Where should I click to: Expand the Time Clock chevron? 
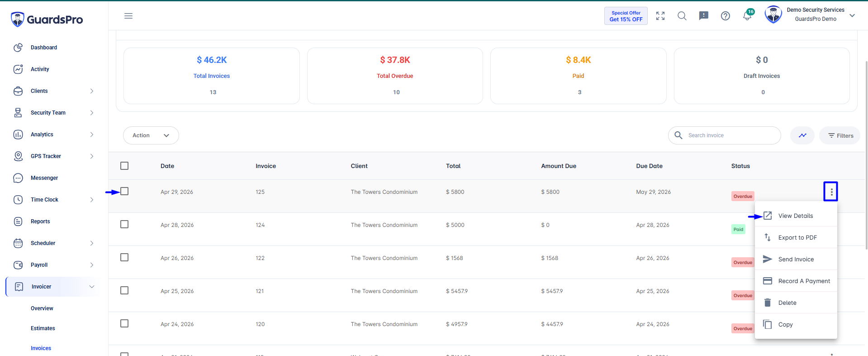tap(92, 200)
